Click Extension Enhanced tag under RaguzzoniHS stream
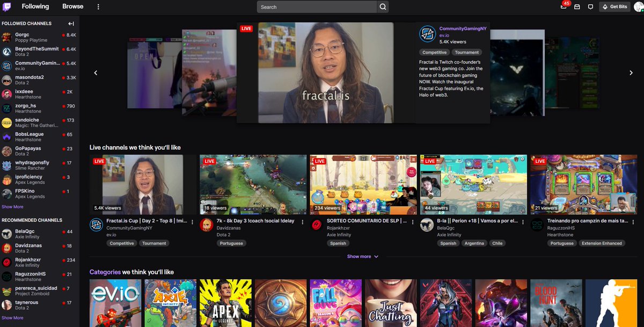 coord(602,243)
